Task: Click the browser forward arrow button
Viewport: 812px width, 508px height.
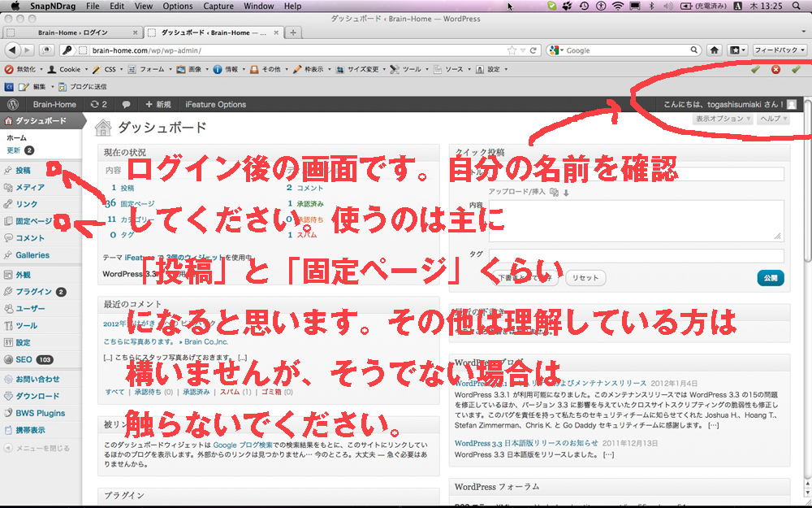Action: [x=28, y=50]
